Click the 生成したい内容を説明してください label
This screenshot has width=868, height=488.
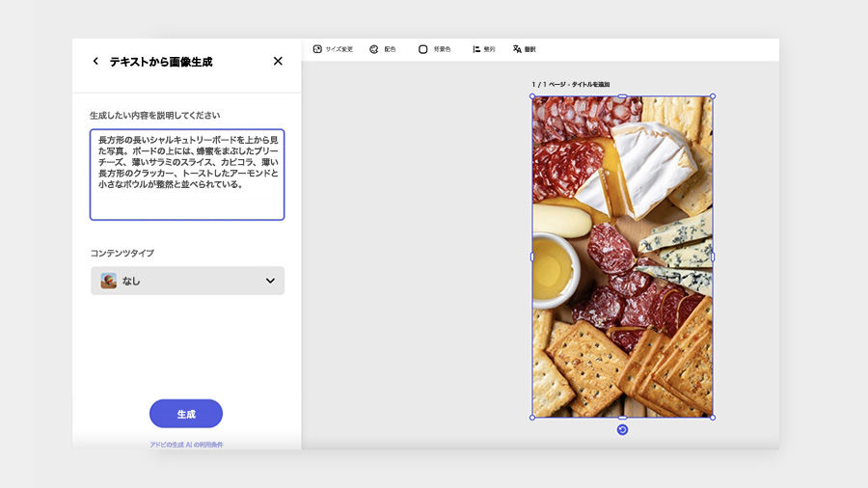tap(155, 115)
